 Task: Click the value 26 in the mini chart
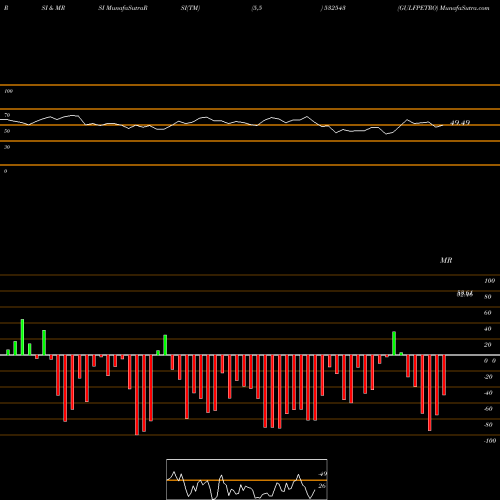point(322,486)
